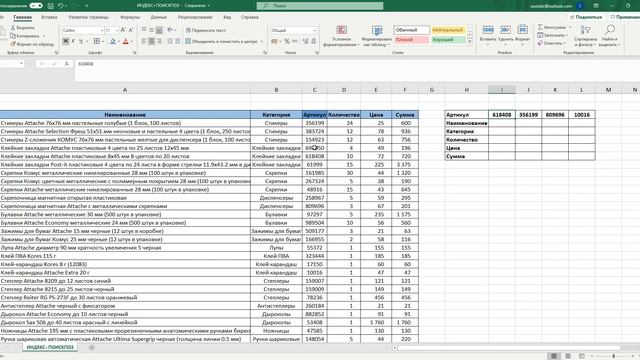Expand the cell styles gallery
Screen dimensions: 640x360
(x=470, y=42)
